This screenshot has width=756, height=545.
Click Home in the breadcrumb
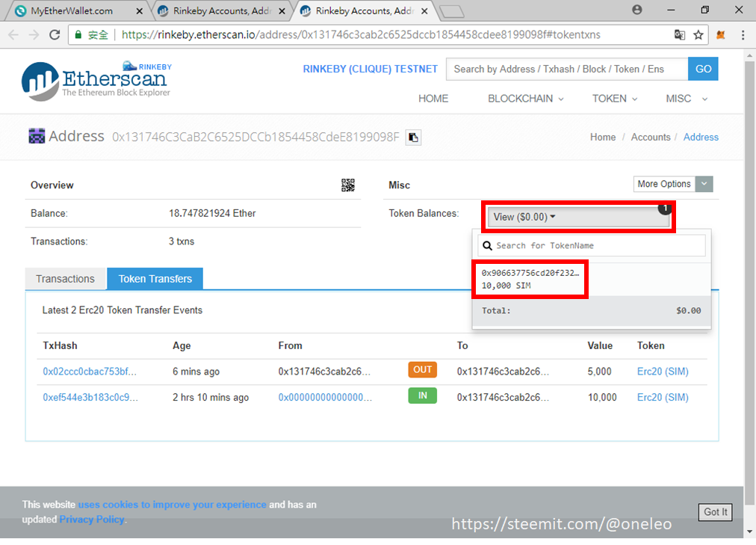point(603,137)
